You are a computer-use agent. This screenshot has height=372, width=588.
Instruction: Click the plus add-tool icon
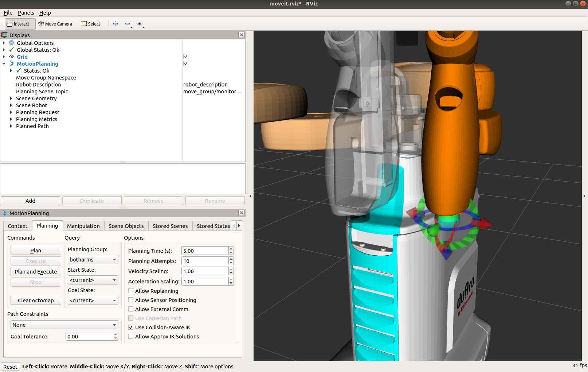point(115,24)
